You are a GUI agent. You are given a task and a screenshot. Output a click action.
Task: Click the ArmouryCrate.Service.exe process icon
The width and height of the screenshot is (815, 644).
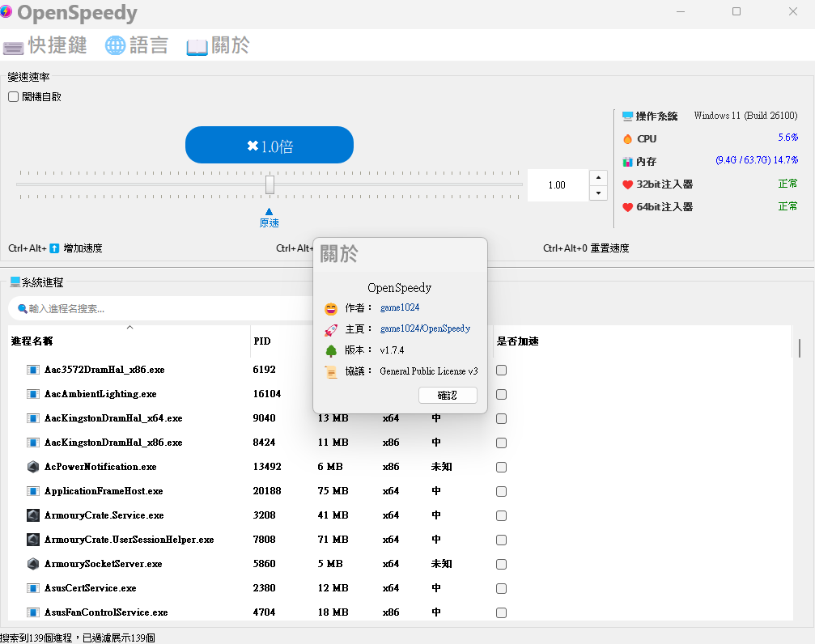[32, 515]
